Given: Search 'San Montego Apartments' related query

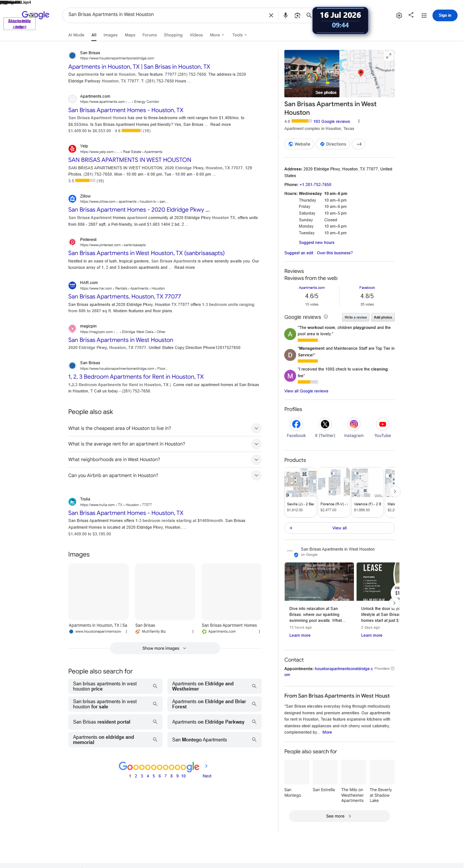Looking at the screenshot, I should click(214, 740).
